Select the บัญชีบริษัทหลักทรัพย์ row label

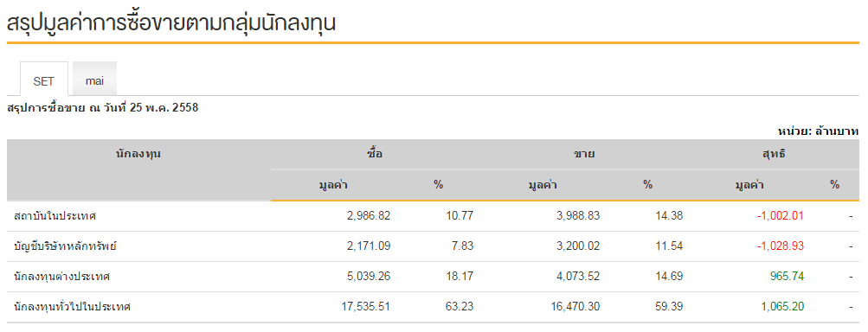click(x=65, y=246)
